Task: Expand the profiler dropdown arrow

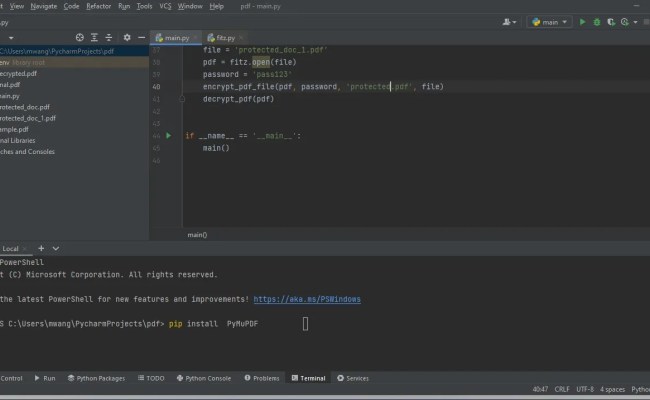Action: (635, 22)
